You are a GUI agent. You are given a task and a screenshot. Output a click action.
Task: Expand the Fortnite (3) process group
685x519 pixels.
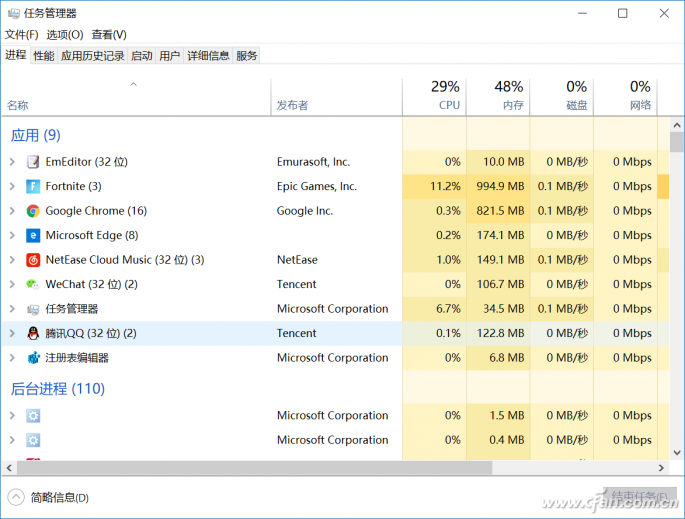[x=12, y=187]
